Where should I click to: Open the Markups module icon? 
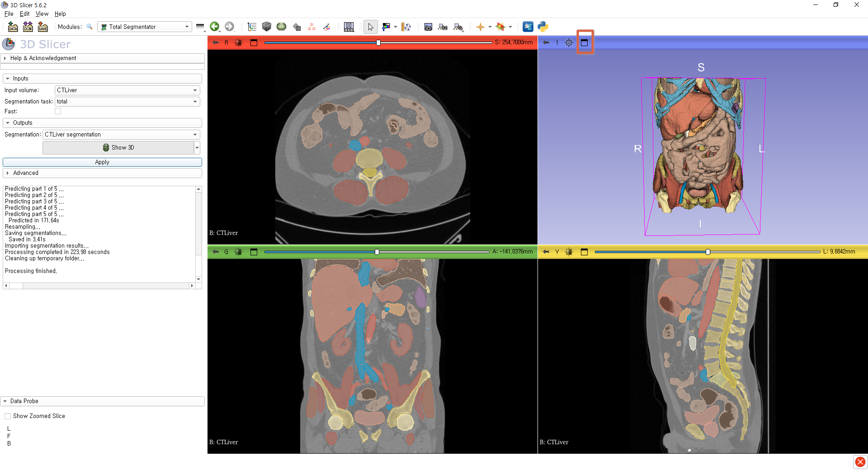[311, 27]
